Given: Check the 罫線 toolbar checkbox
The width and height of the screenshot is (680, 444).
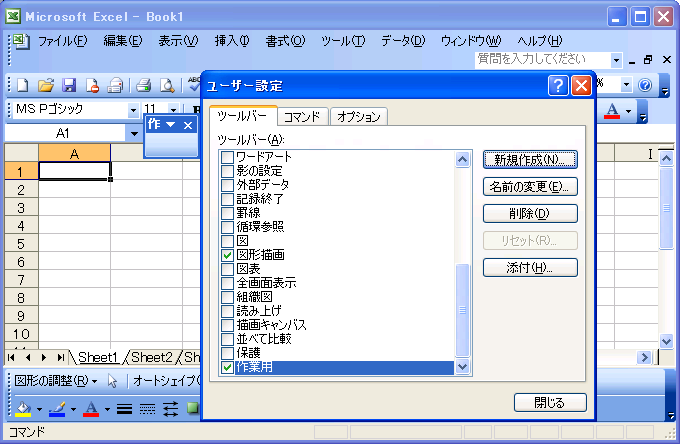Looking at the screenshot, I should click(x=227, y=213).
